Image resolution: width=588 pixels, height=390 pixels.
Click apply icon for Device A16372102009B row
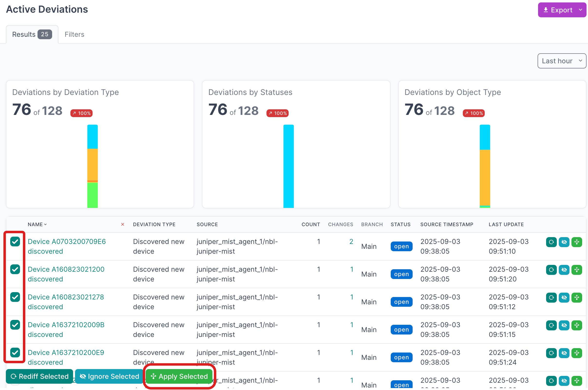(x=577, y=325)
